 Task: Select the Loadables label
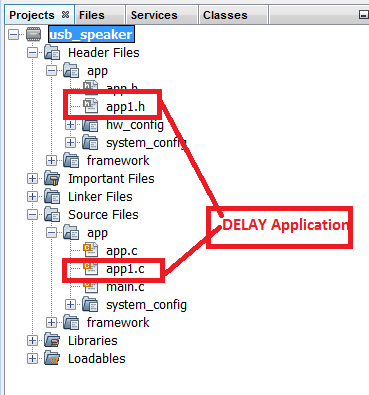coord(97,359)
